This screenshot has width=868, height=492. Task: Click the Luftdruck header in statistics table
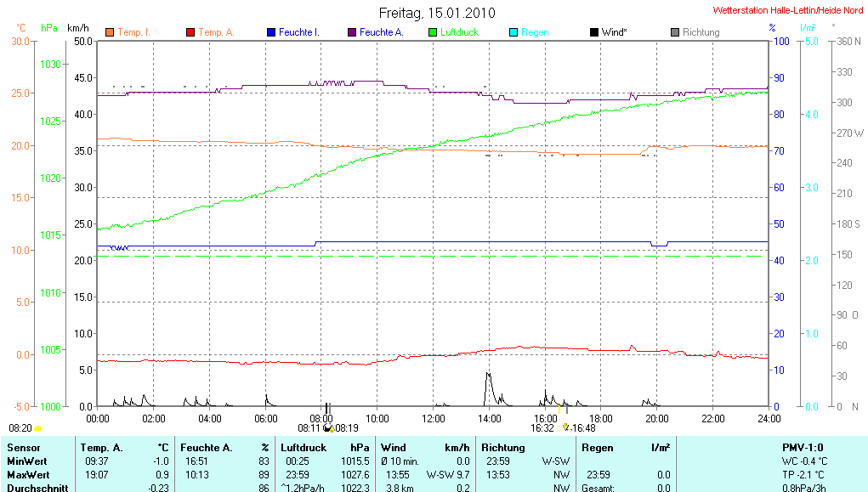[x=303, y=447]
